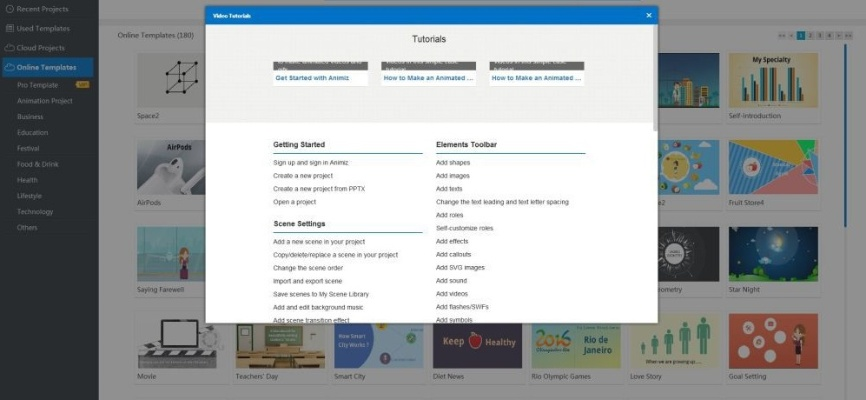The height and width of the screenshot is (400, 866).
Task: Select the Technology template category
Action: click(x=35, y=212)
